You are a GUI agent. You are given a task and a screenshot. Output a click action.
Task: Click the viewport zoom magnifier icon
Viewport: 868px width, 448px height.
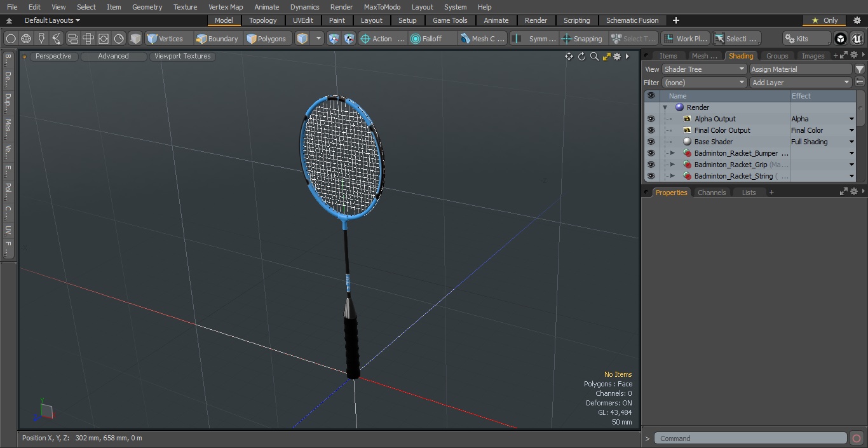594,57
